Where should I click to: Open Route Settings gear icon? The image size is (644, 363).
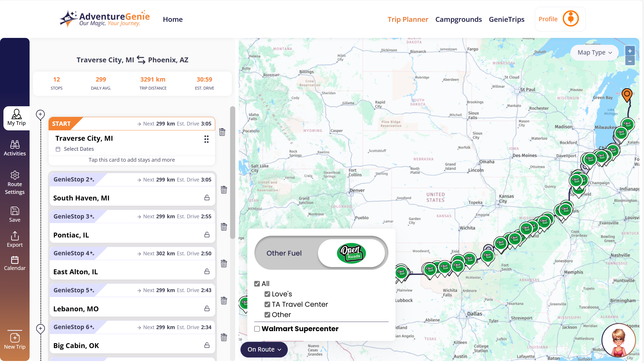tap(15, 175)
